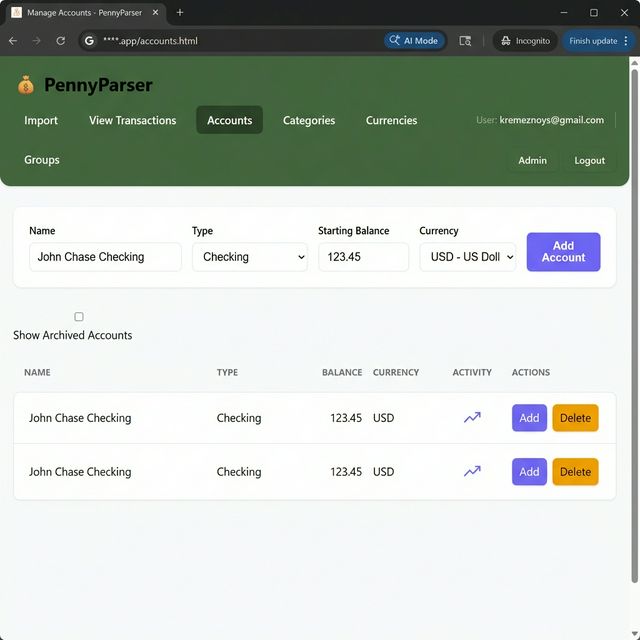Open the Currency dropdown
Screen dimensions: 640x640
coord(468,257)
